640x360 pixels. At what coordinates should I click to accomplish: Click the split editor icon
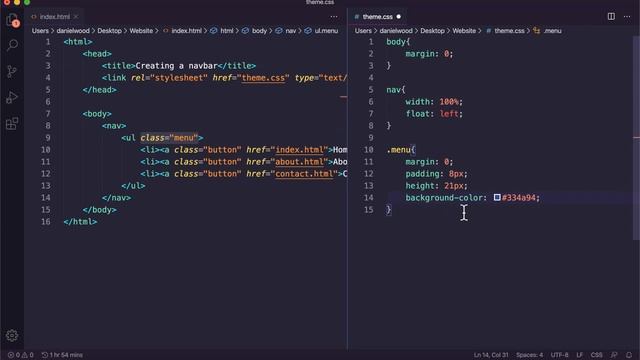(x=611, y=17)
